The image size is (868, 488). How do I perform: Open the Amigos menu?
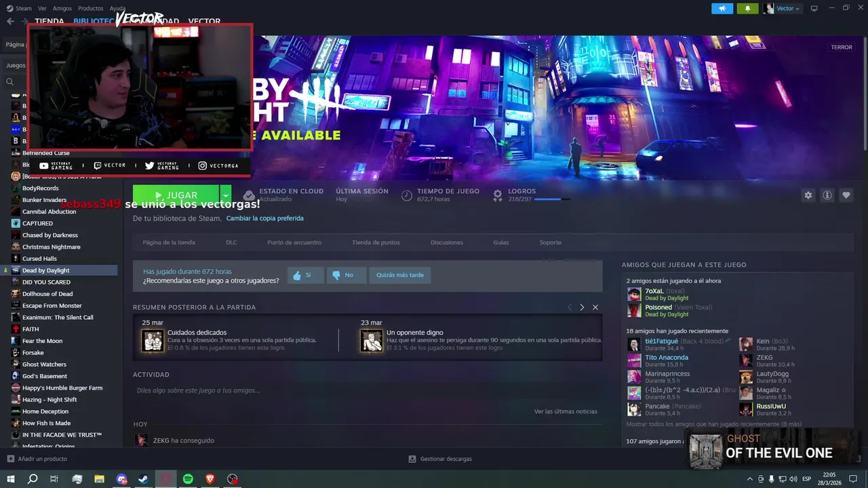click(x=62, y=8)
